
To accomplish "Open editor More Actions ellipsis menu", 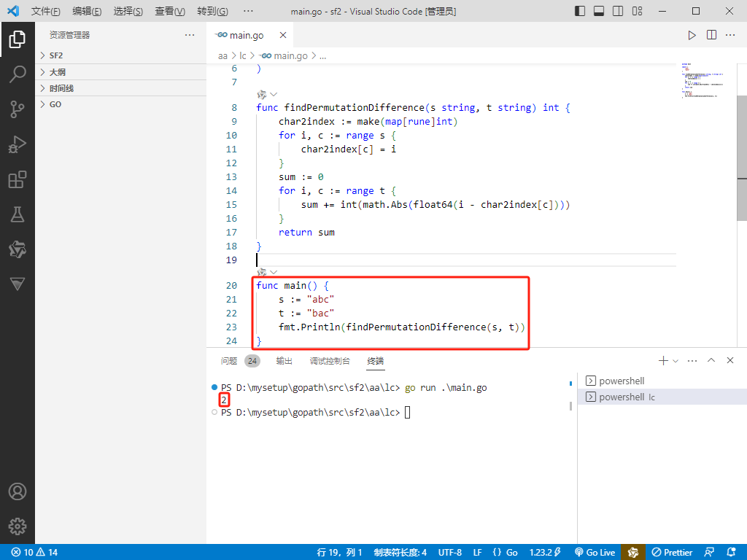I will (730, 35).
